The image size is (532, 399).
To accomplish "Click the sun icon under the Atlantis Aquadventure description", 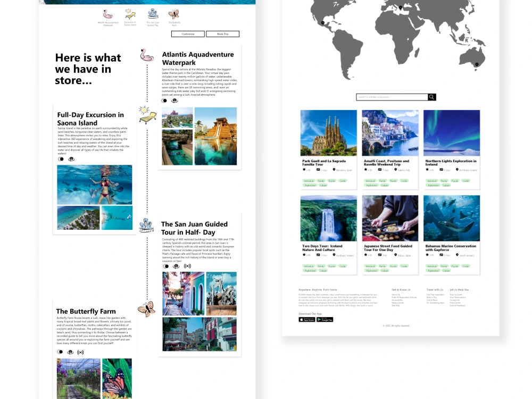I will click(164, 101).
